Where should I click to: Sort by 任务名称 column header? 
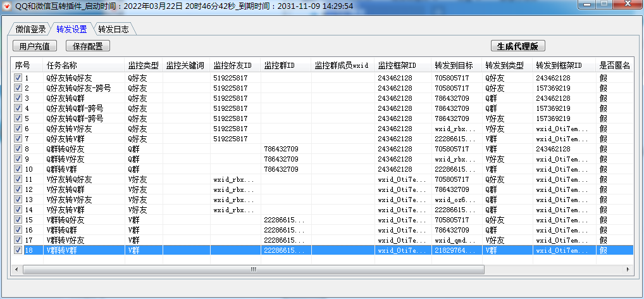coord(84,65)
